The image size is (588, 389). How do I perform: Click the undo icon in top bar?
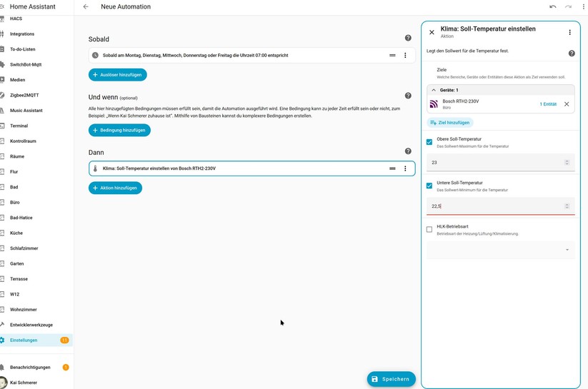click(x=553, y=6)
